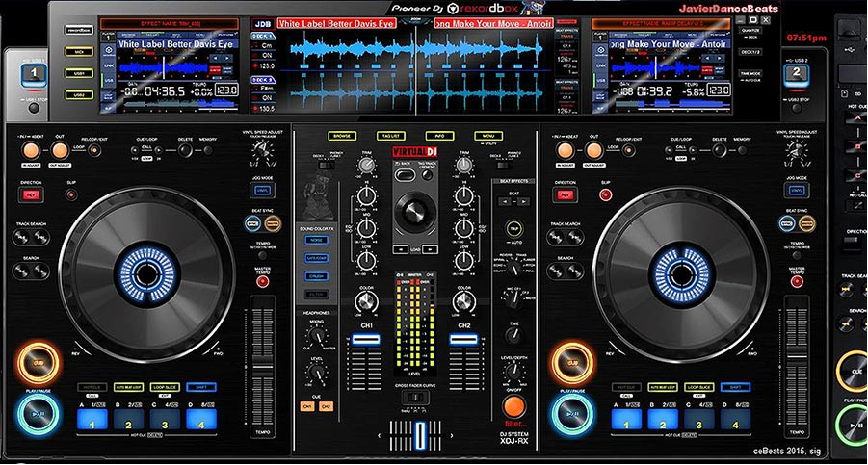The width and height of the screenshot is (868, 465).
Task: Click the CH1 channel fader
Action: tap(366, 340)
